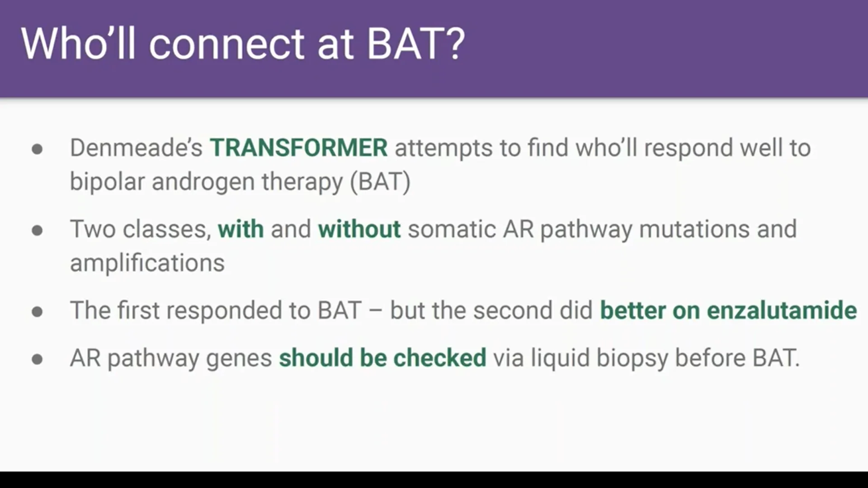
Task: Click the first bullet point dot
Action: (x=38, y=150)
